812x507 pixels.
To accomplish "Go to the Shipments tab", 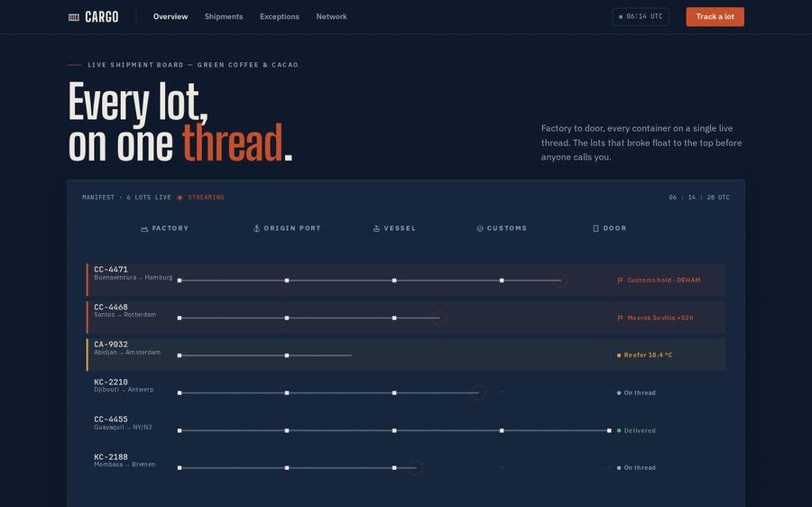I will (x=224, y=16).
